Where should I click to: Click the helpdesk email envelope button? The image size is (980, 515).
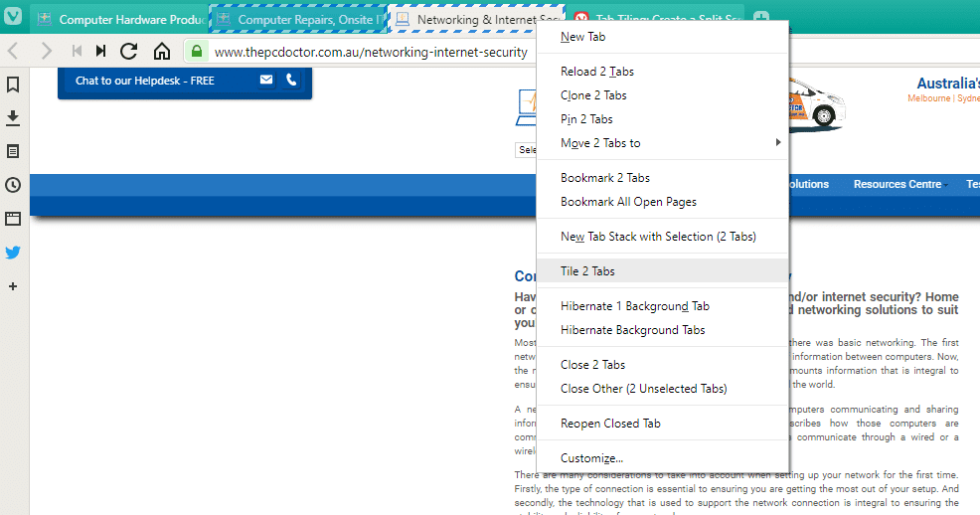pyautogui.click(x=265, y=81)
